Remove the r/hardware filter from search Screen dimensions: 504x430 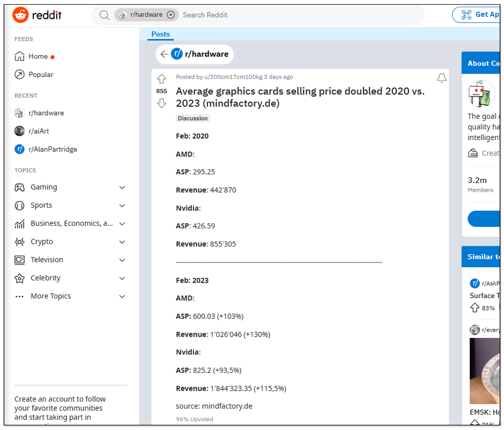(x=171, y=15)
